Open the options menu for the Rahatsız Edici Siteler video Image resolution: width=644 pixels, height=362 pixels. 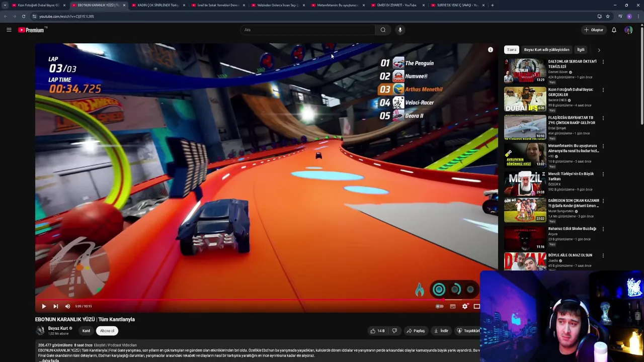click(x=603, y=229)
